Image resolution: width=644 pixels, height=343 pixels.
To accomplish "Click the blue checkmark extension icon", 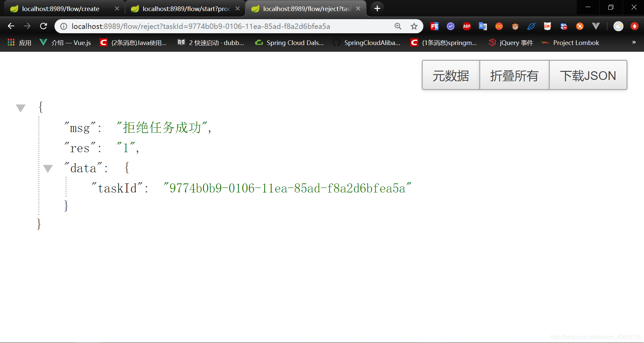I will [x=451, y=26].
